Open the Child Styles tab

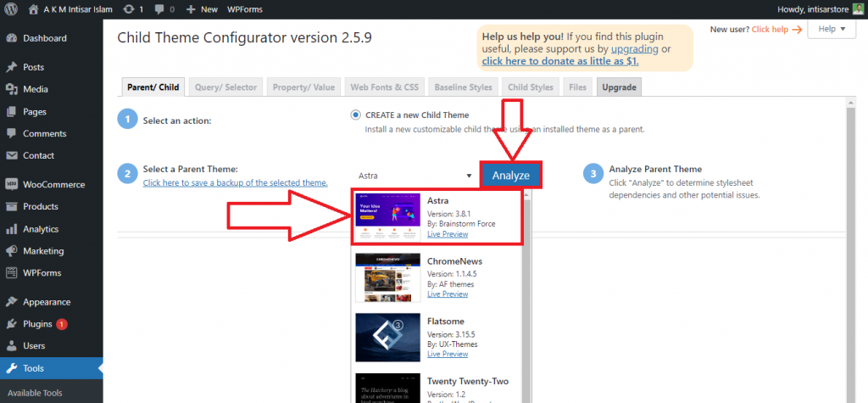click(531, 87)
